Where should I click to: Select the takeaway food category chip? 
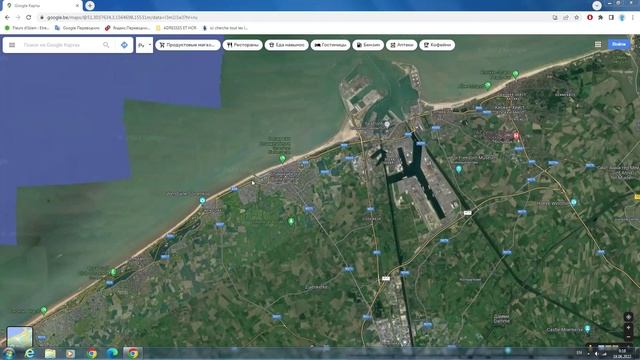[287, 45]
